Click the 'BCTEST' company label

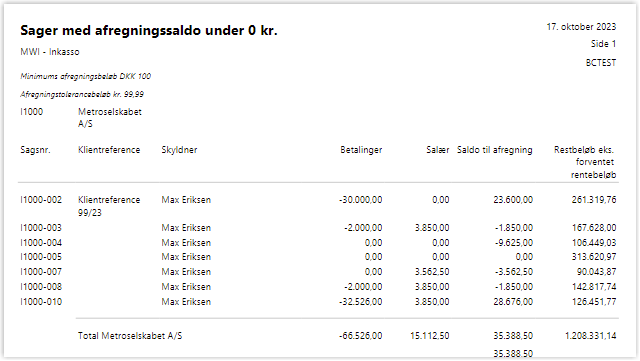click(x=601, y=63)
